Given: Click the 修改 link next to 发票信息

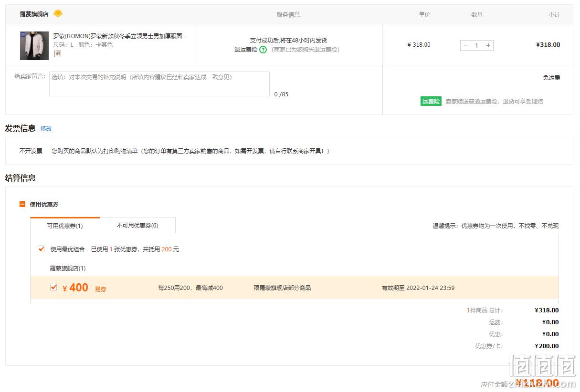Looking at the screenshot, I should pos(46,128).
